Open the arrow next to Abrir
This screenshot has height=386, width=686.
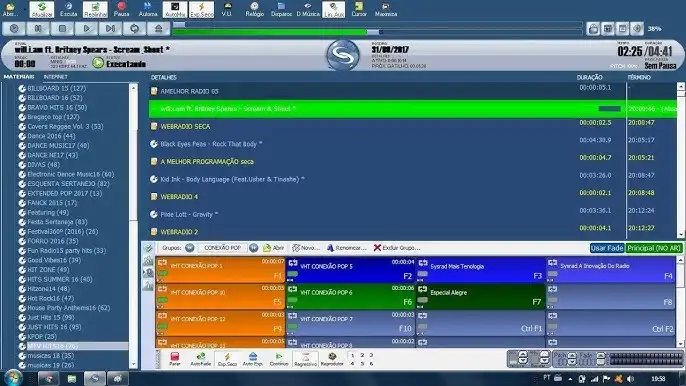tap(24, 9)
